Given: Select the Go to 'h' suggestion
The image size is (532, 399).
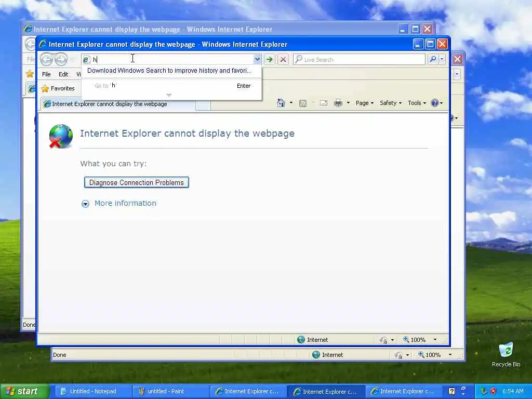Looking at the screenshot, I should point(172,86).
